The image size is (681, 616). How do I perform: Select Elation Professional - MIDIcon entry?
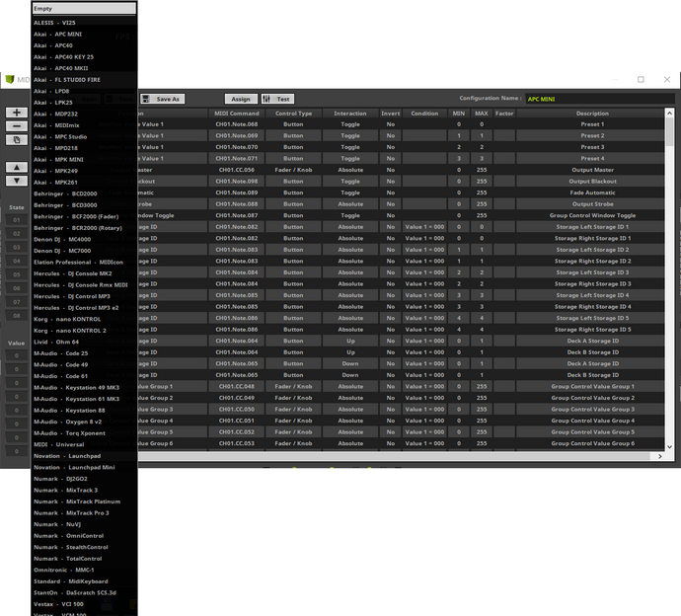(84, 262)
